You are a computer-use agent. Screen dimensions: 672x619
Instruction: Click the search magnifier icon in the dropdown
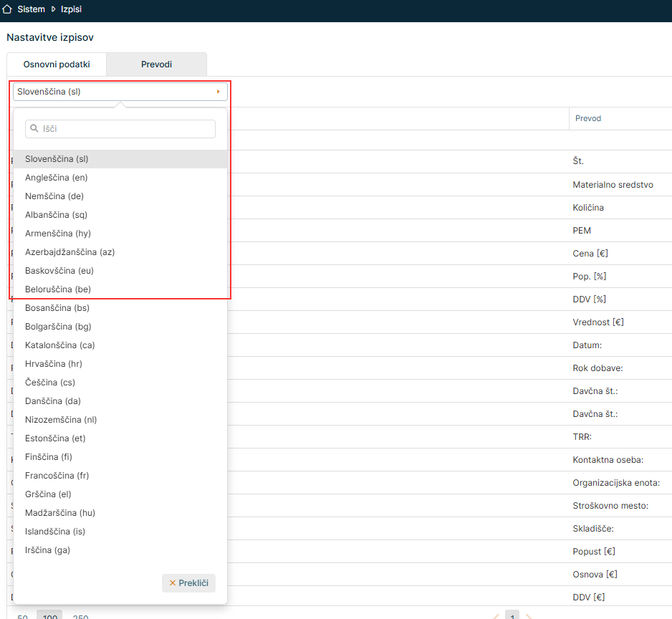(x=34, y=129)
